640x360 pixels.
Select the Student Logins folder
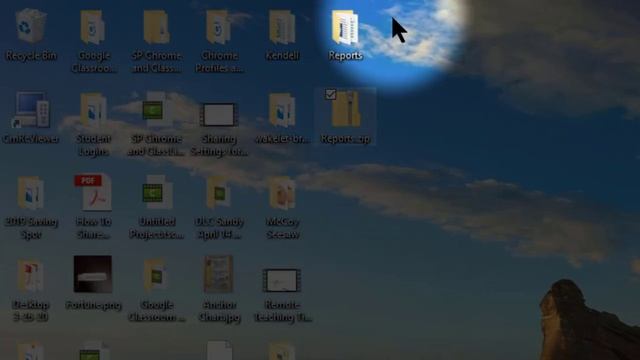coord(93,111)
